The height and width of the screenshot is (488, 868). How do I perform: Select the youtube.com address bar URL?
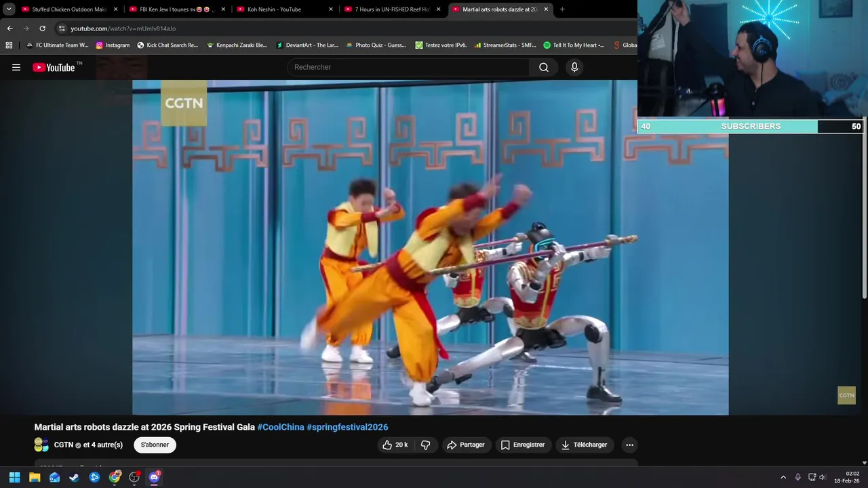click(x=123, y=28)
